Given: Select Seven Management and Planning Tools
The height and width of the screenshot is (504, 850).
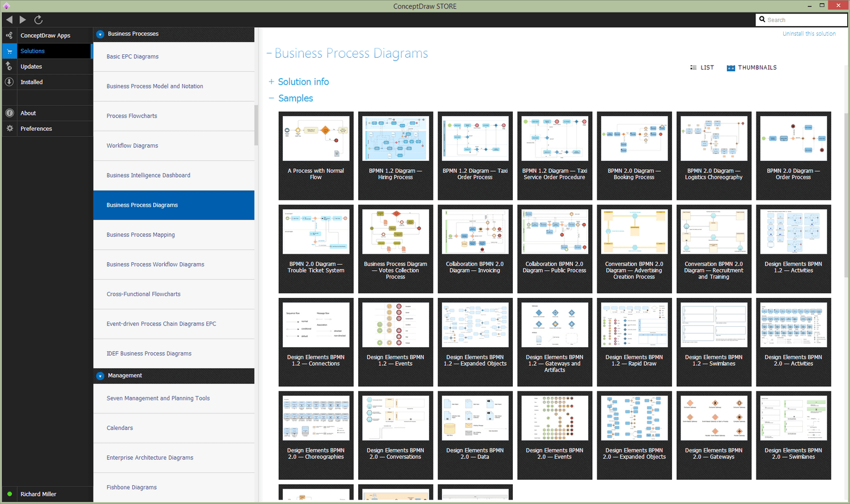Looking at the screenshot, I should [x=174, y=399].
